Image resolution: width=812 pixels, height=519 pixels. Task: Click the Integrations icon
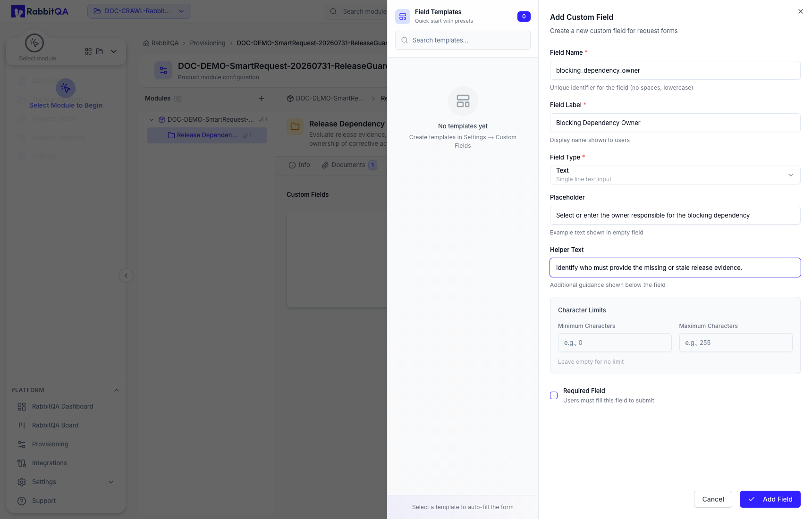[22, 463]
